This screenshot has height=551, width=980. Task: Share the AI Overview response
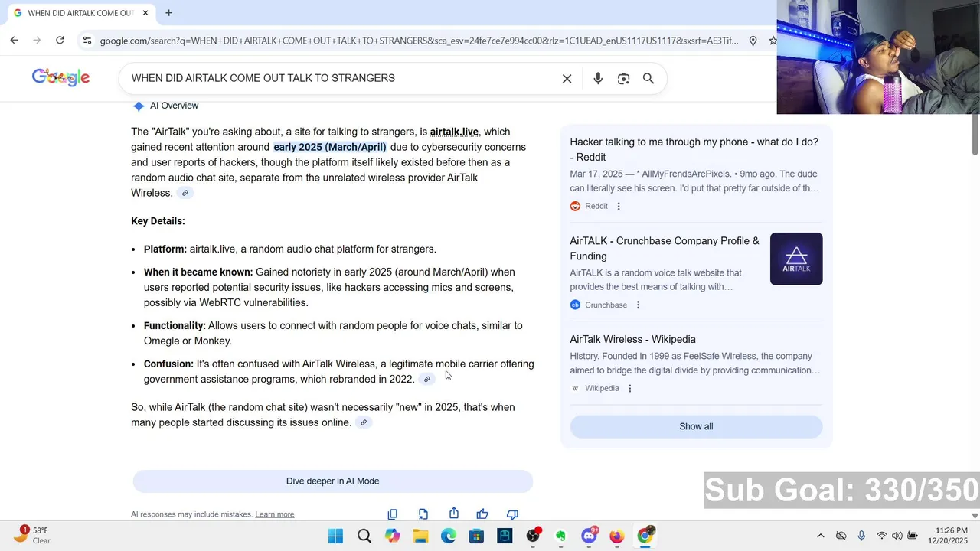tap(454, 514)
